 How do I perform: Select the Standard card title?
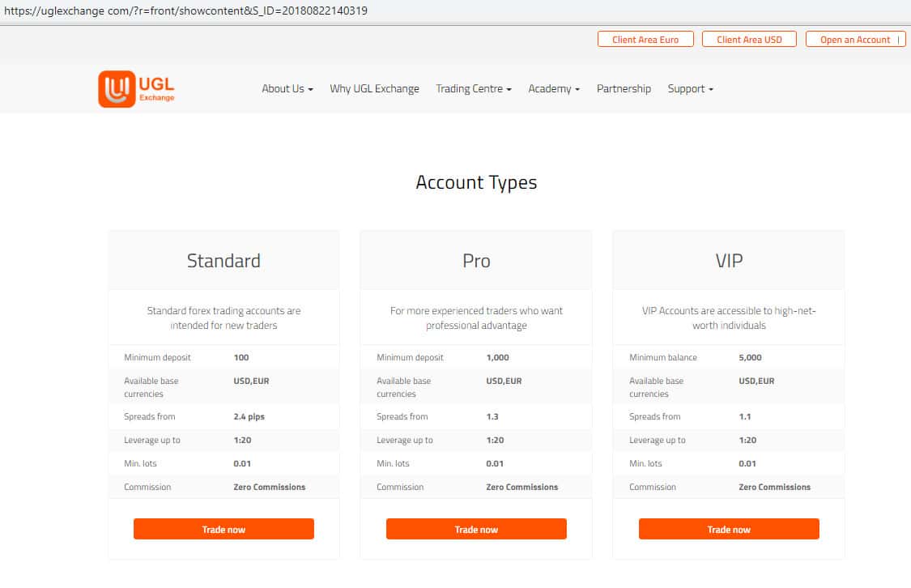(x=223, y=261)
